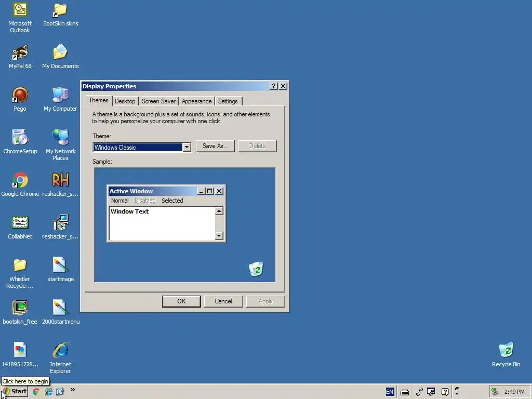532x399 pixels.
Task: Click the Display Properties help question button
Action: pos(273,86)
